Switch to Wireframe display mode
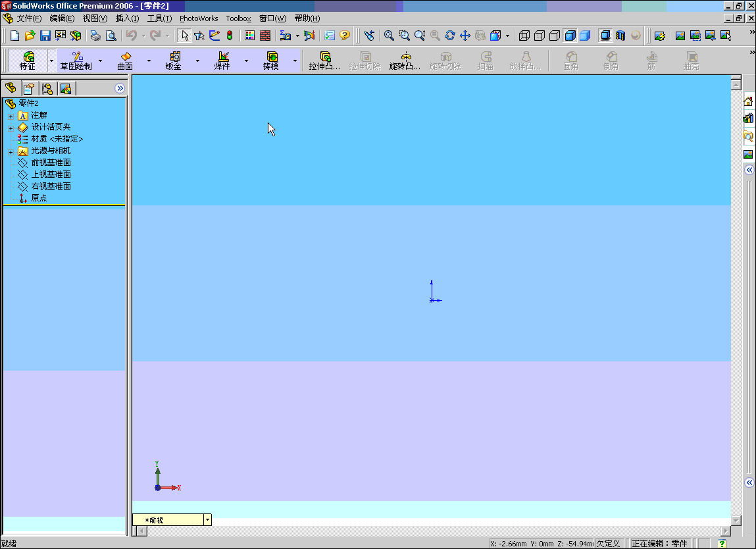This screenshot has width=756, height=549. click(524, 36)
